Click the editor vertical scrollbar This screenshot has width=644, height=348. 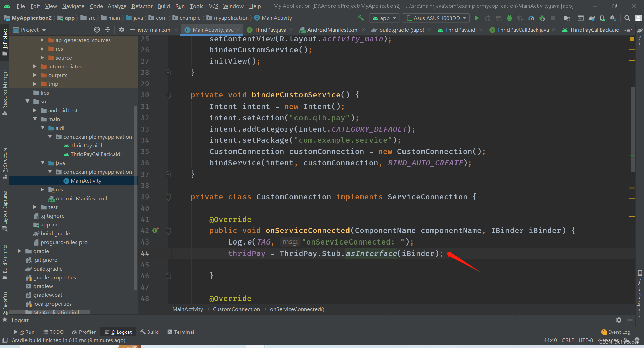(633, 130)
